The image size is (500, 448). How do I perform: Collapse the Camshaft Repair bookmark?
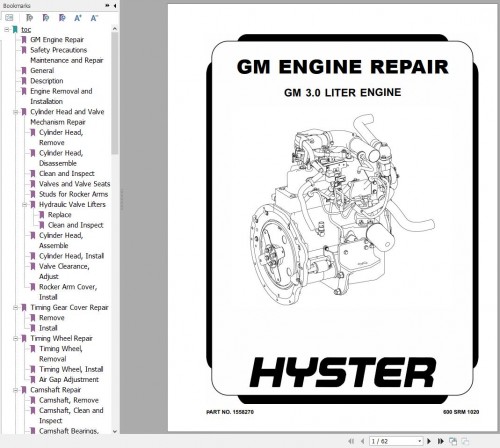coord(15,390)
